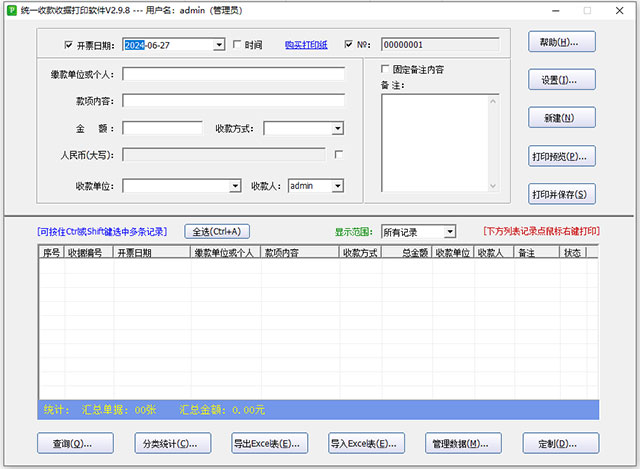Click 收款方式 column header
Image resolution: width=640 pixels, height=469 pixels.
[x=360, y=253]
